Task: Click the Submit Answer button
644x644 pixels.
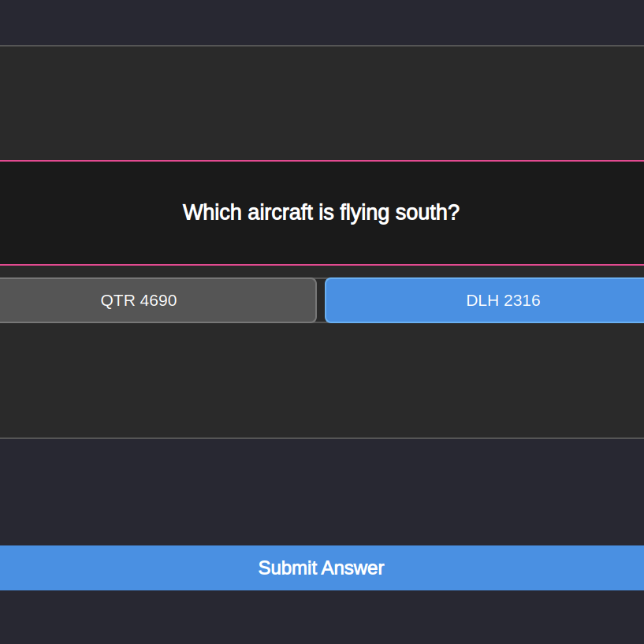Action: (322, 568)
